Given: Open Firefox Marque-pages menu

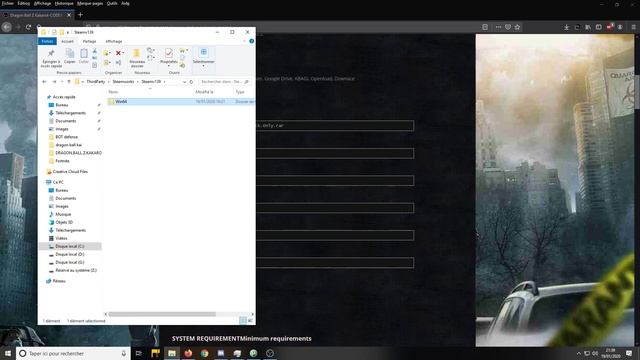Looking at the screenshot, I should click(x=90, y=3).
